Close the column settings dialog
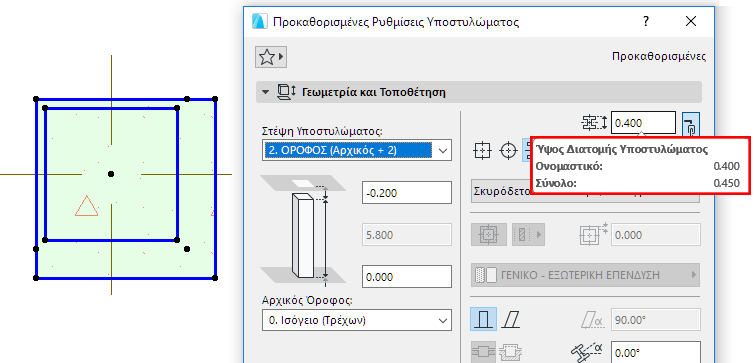This screenshot has height=363, width=755. click(x=691, y=22)
